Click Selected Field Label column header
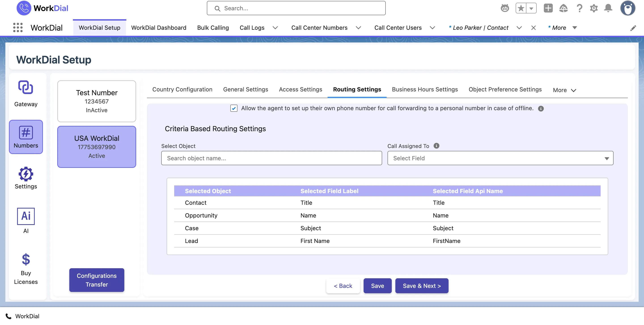The image size is (644, 325). pyautogui.click(x=329, y=191)
